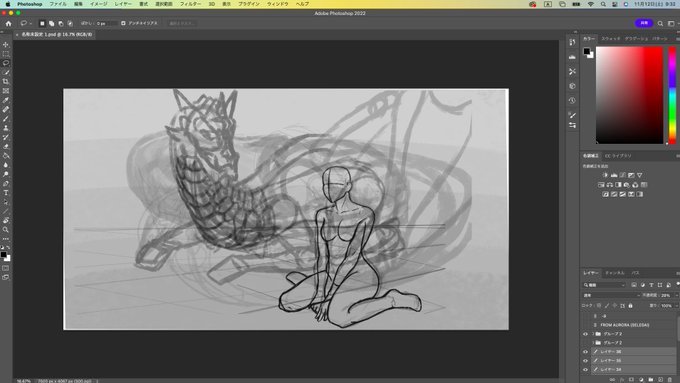
Task: Open the レイヤー menu
Action: click(x=123, y=4)
